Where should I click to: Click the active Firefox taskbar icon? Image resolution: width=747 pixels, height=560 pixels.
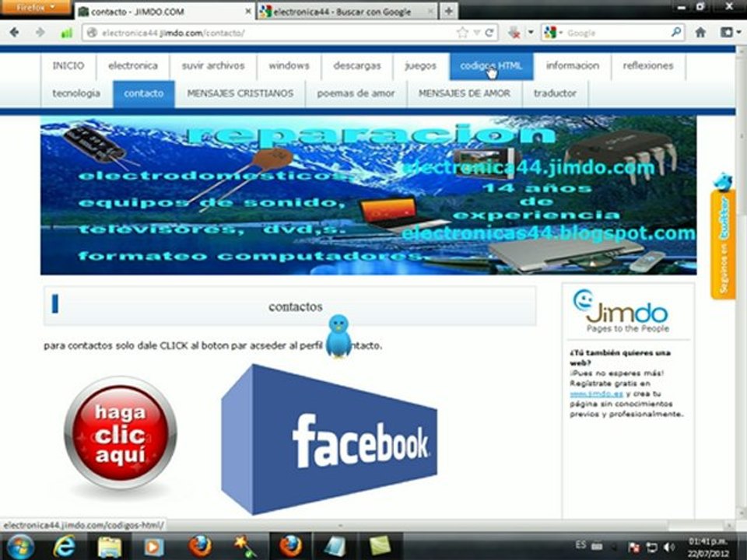[290, 546]
